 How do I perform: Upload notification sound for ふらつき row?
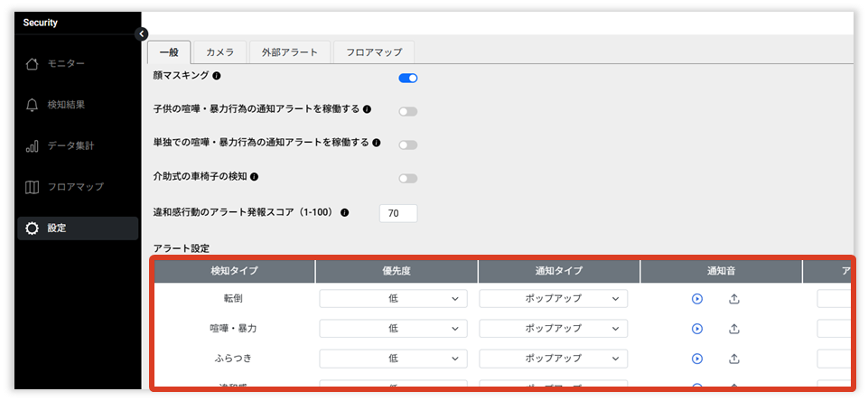734,359
